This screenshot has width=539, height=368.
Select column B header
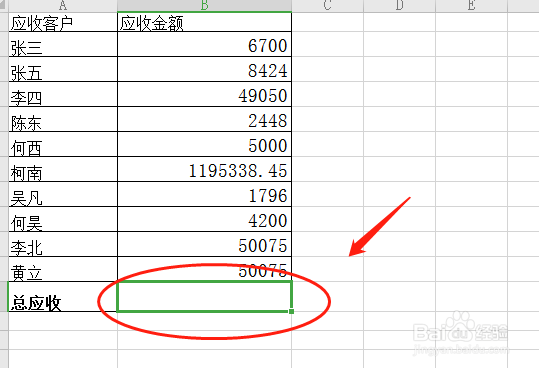(205, 5)
